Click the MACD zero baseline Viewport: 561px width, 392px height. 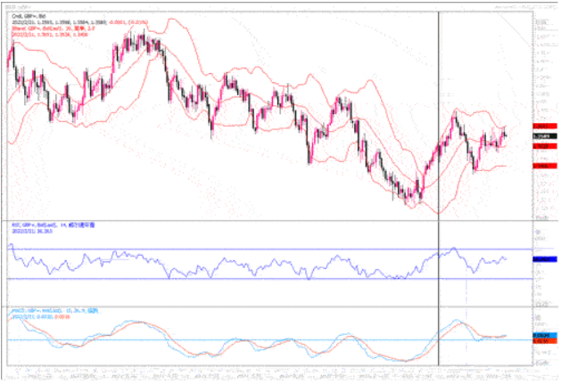click(268, 339)
